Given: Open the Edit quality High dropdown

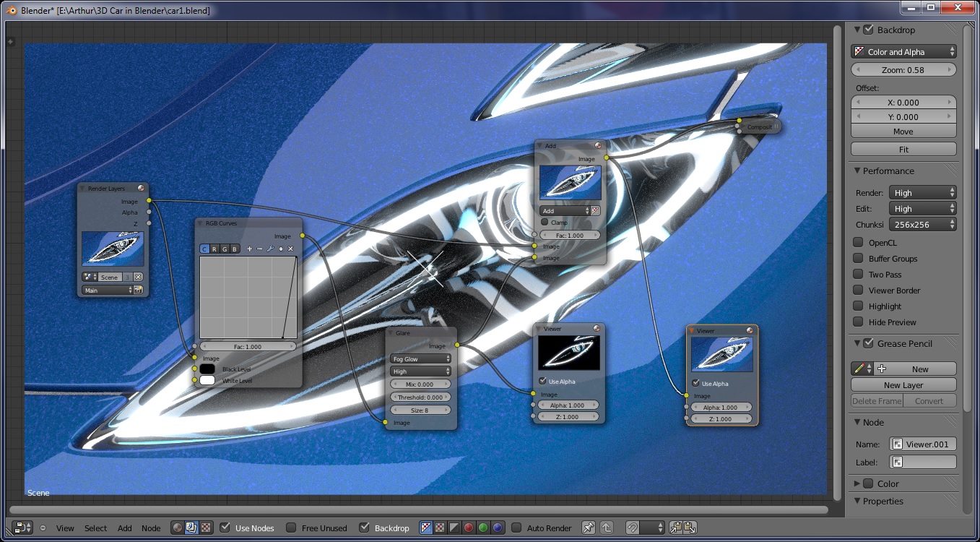Looking at the screenshot, I should [x=922, y=209].
